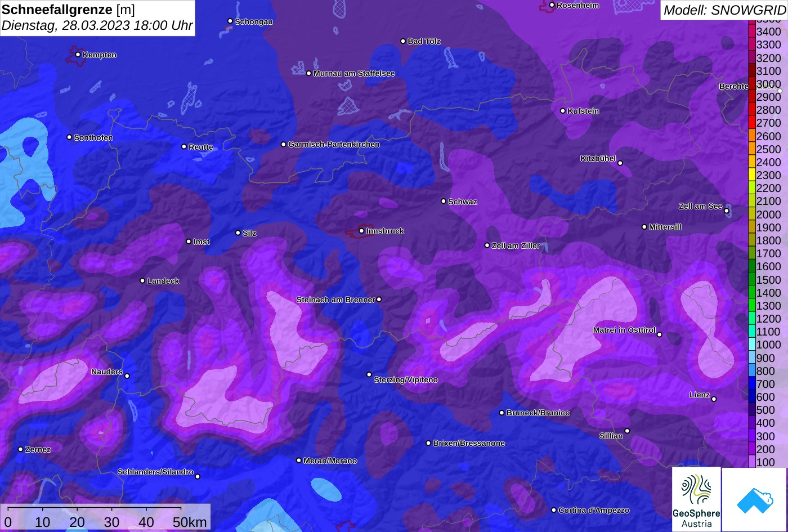Click the 50km scale bar label
The width and height of the screenshot is (788, 532).
pos(190,522)
